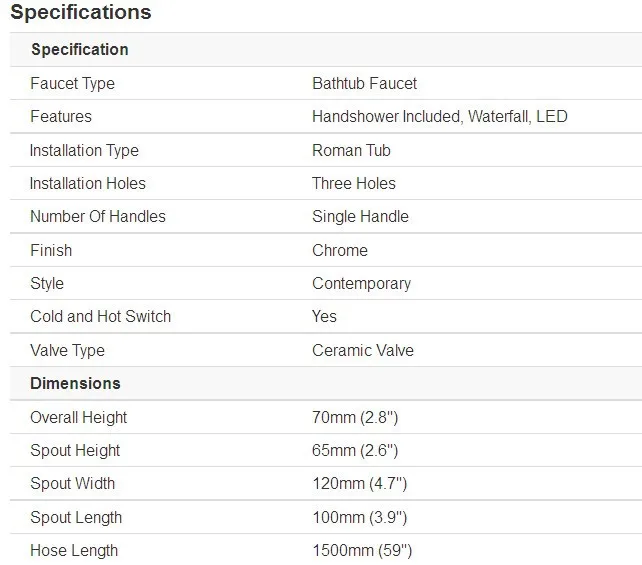Select the Hose Length 1500mm value
This screenshot has width=642, height=565.
tap(362, 551)
